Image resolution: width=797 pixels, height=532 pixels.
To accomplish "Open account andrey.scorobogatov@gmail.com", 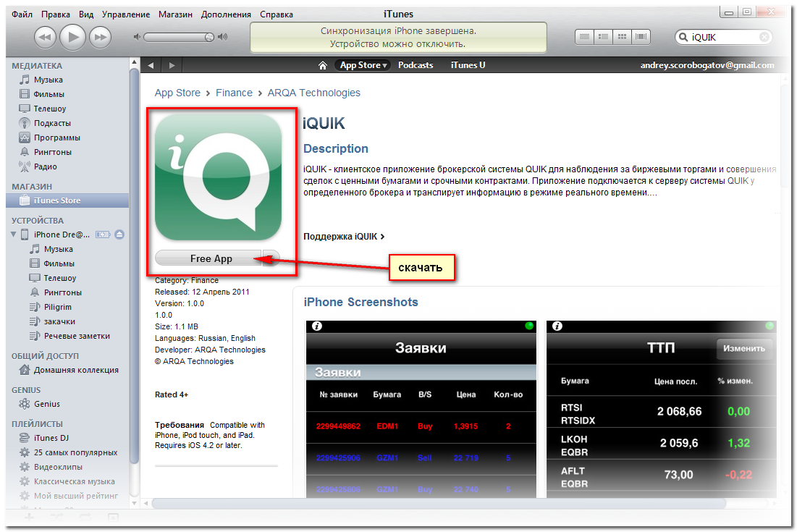I will pos(707,65).
